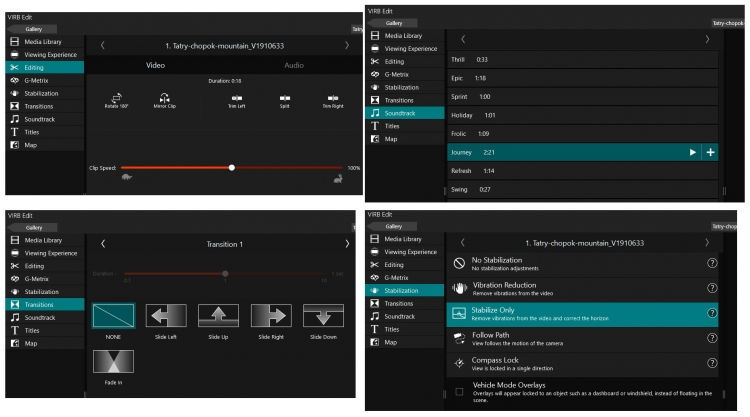The image size is (750, 417).
Task: Select Swing 0:27 soundtrack row
Action: click(583, 189)
